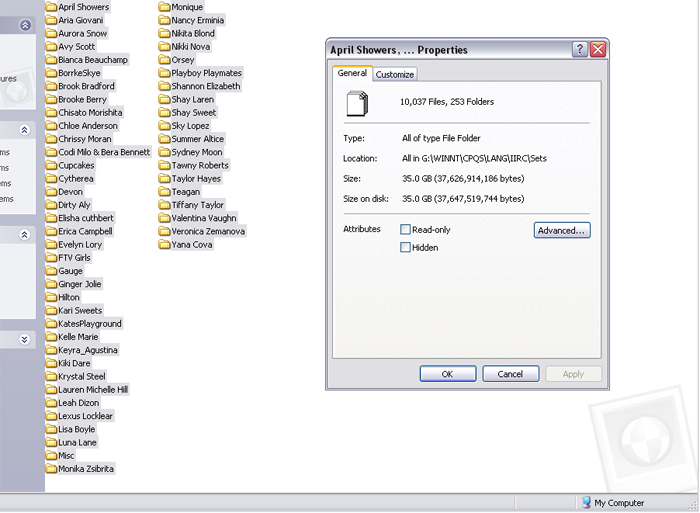Viewport: 700px width, 513px height.
Task: Select the Keyra_Agustina folder name
Action: [88, 350]
